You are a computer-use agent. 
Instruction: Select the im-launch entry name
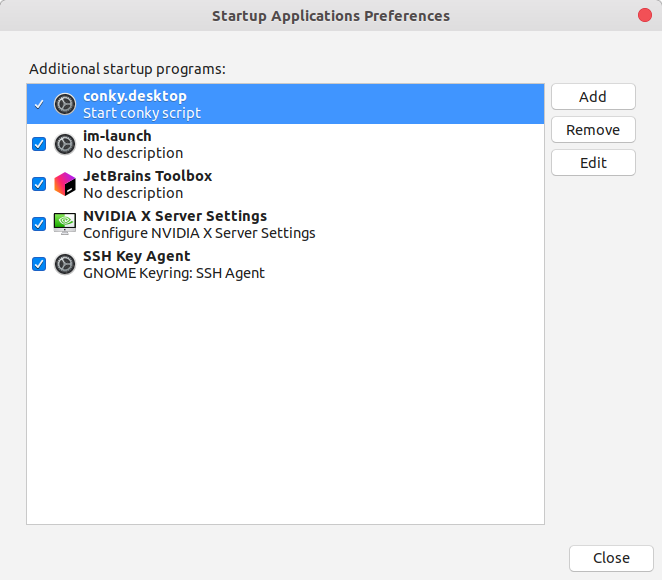pyautogui.click(x=117, y=136)
